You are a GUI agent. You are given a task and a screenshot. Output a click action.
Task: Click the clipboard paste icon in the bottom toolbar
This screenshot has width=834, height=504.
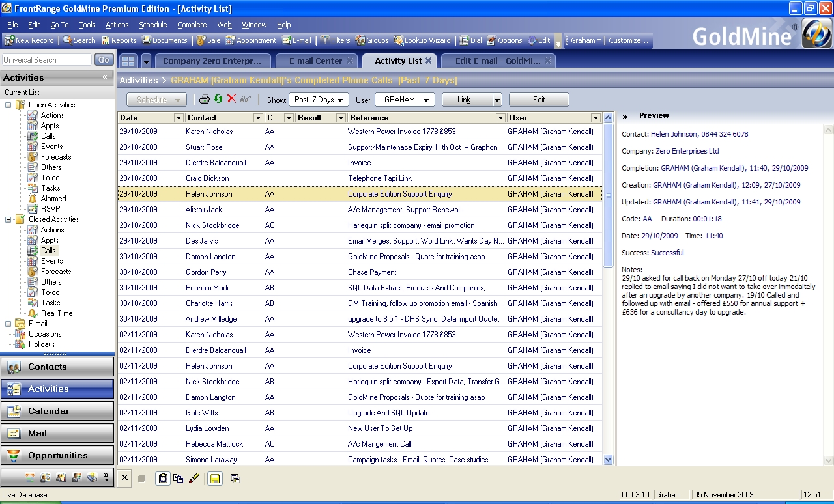[163, 479]
